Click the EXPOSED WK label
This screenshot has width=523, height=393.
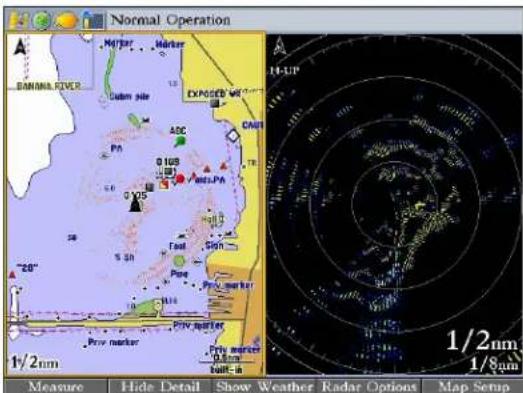tap(213, 94)
